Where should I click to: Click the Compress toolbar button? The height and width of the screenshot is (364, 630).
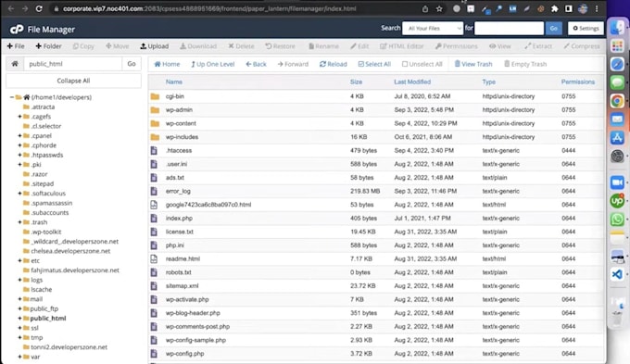pyautogui.click(x=582, y=46)
